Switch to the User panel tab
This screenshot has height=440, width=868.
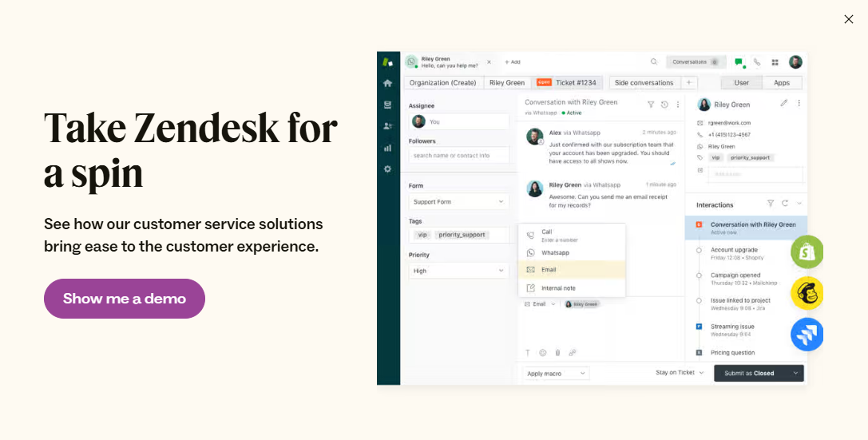[741, 82]
